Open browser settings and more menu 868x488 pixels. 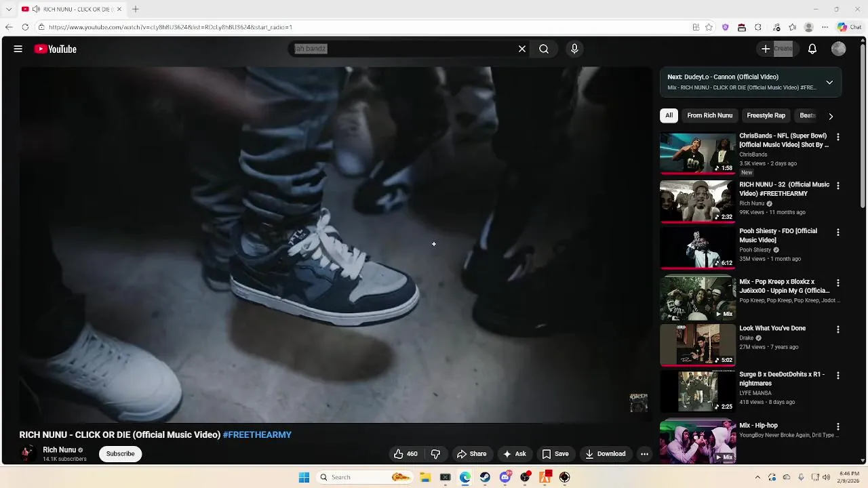825,27
